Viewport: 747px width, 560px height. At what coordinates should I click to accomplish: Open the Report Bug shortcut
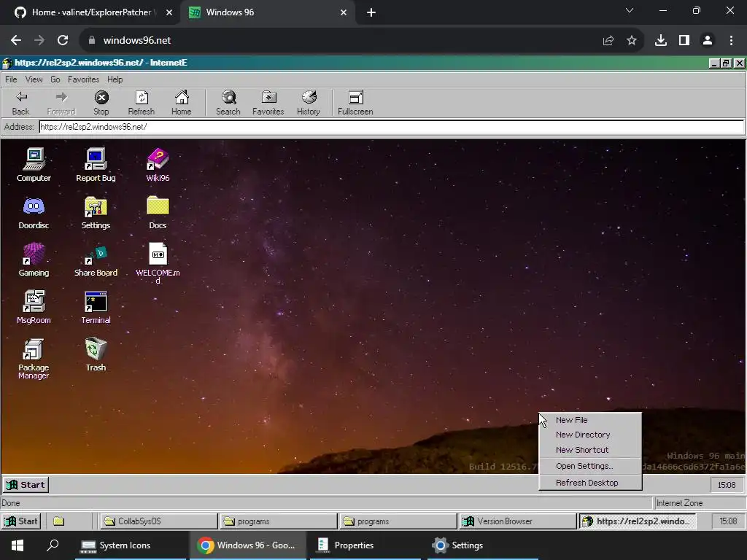pyautogui.click(x=96, y=164)
